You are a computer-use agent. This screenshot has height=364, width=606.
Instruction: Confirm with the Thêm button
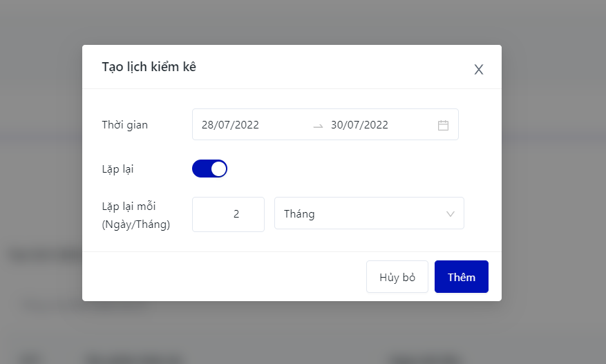tap(461, 277)
